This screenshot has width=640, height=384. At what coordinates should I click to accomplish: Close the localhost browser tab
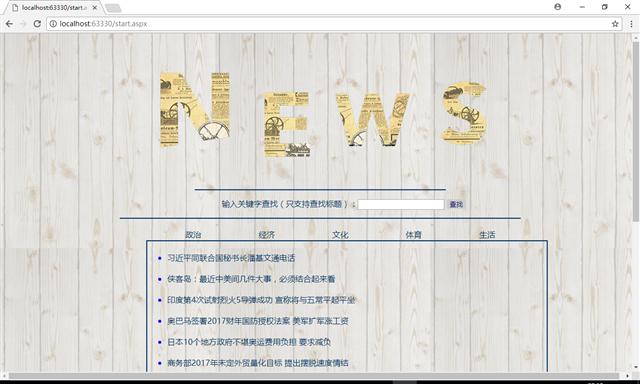coord(95,8)
